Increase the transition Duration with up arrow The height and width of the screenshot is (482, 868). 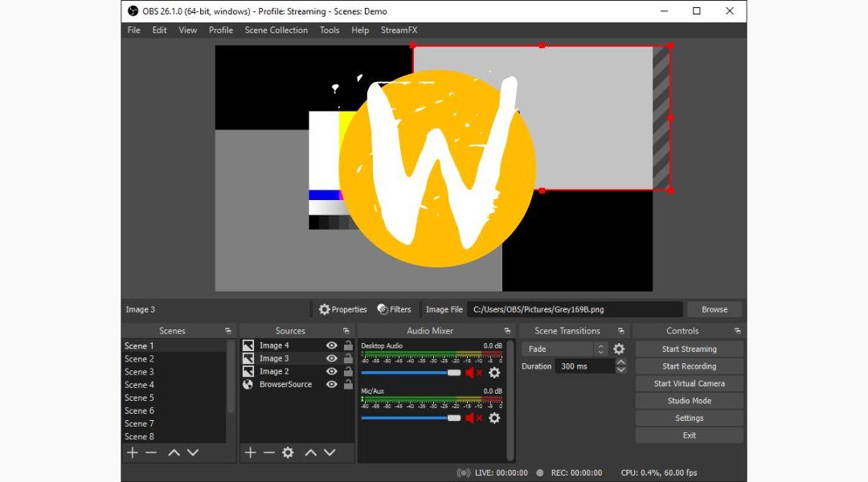[620, 362]
